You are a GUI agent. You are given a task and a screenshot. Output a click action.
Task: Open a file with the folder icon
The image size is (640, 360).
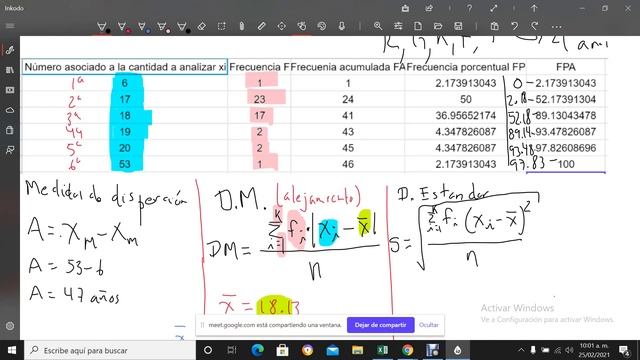pyautogui.click(x=438, y=27)
